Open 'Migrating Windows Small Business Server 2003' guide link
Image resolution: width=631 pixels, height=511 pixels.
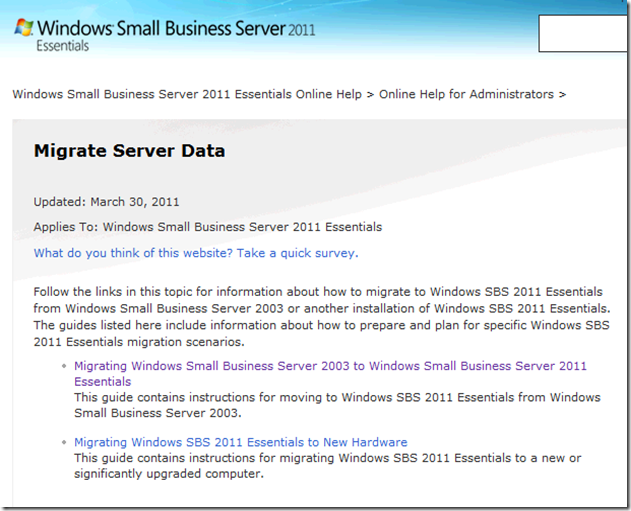(x=330, y=366)
